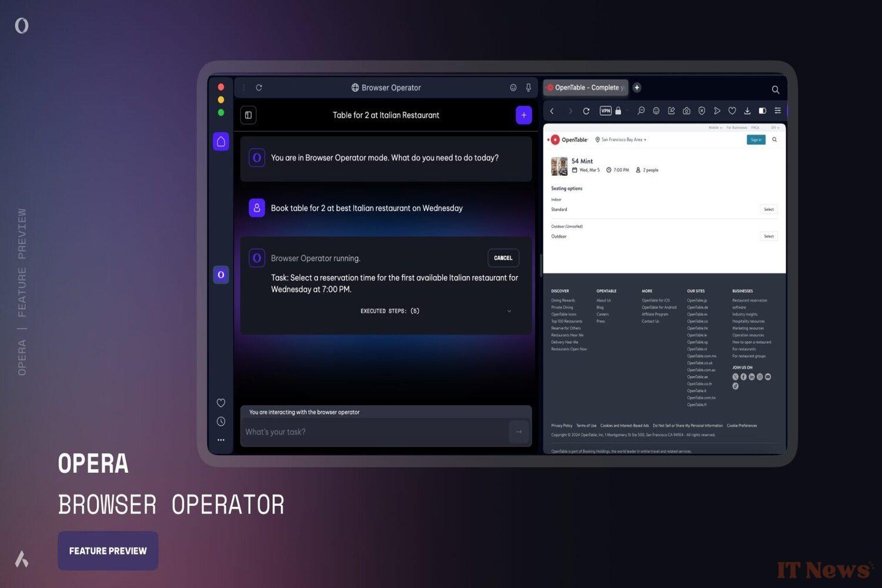The image size is (882, 588).
Task: Cancel the running Browser Operator task
Action: coord(503,258)
